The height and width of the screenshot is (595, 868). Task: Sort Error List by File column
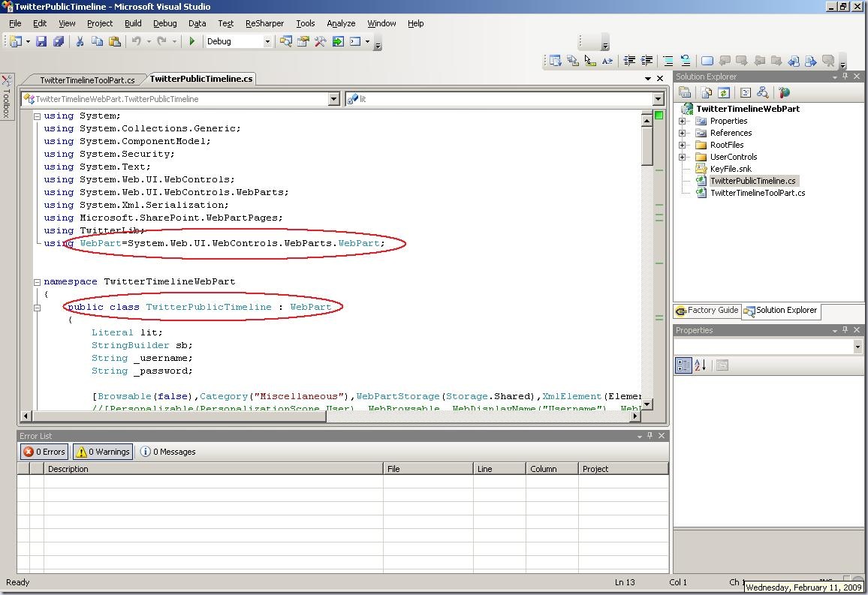(x=428, y=469)
